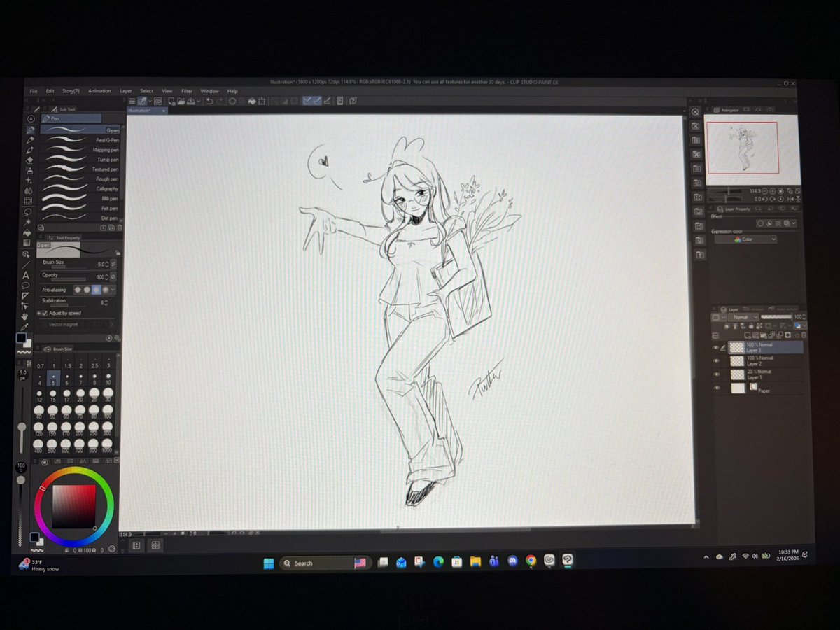The height and width of the screenshot is (630, 840).
Task: Select the Hand move tool
Action: tap(25, 316)
